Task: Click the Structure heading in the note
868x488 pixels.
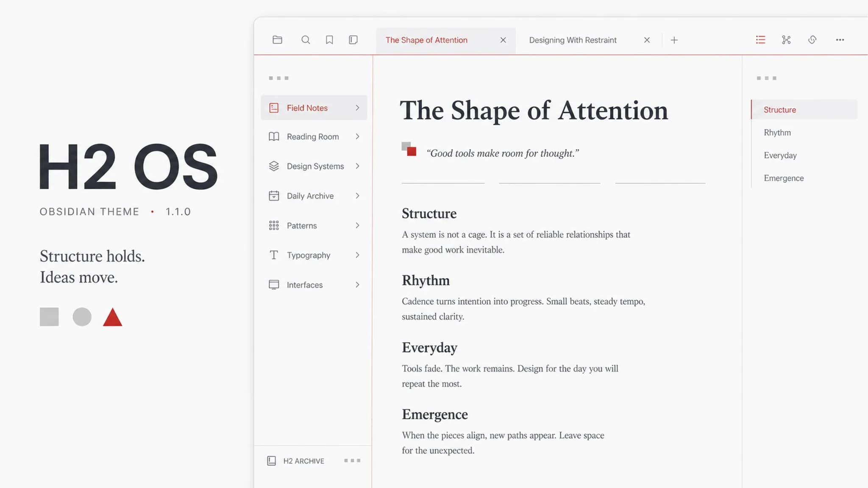Action: click(x=429, y=213)
